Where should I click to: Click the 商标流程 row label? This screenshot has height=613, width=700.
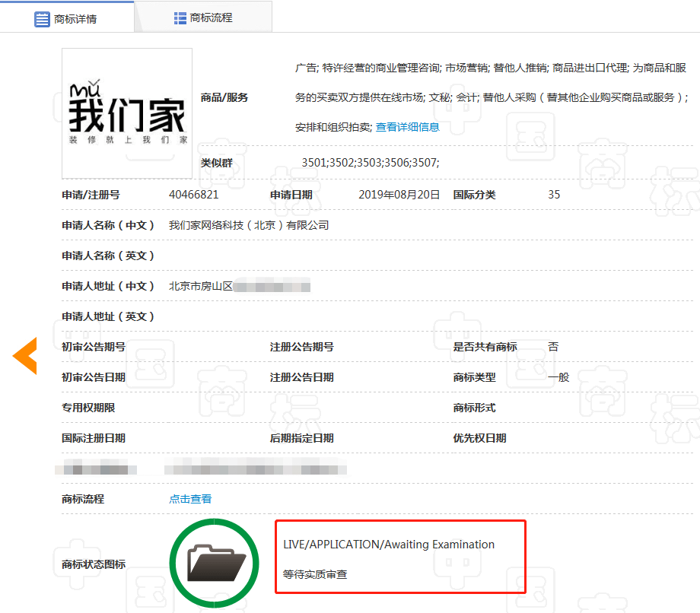[83, 499]
